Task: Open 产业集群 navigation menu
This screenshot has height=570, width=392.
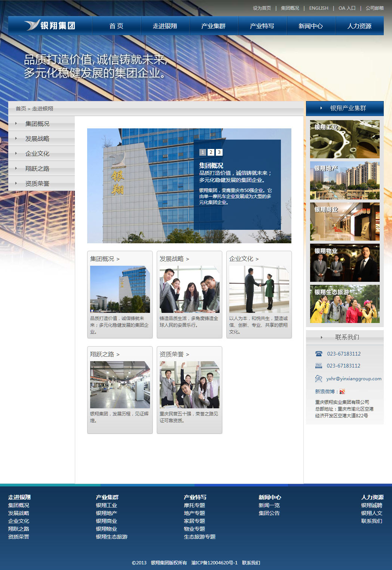Action: coord(214,26)
